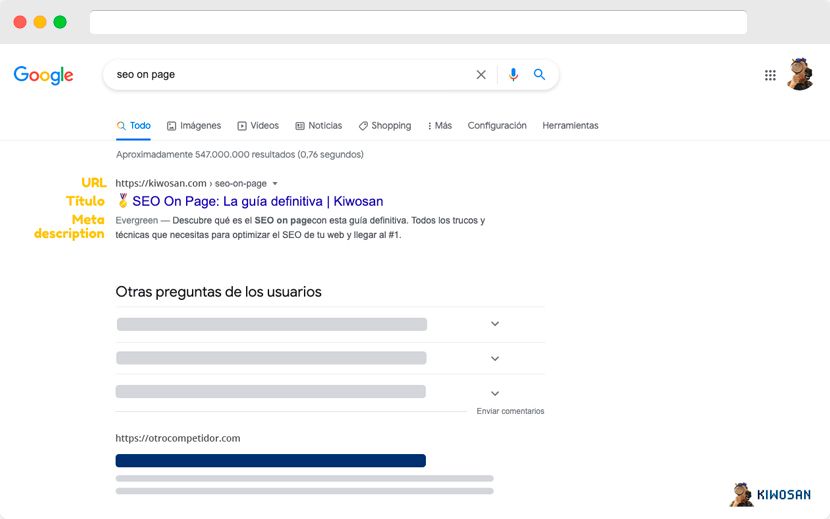Switch to the Videos tab

click(258, 126)
